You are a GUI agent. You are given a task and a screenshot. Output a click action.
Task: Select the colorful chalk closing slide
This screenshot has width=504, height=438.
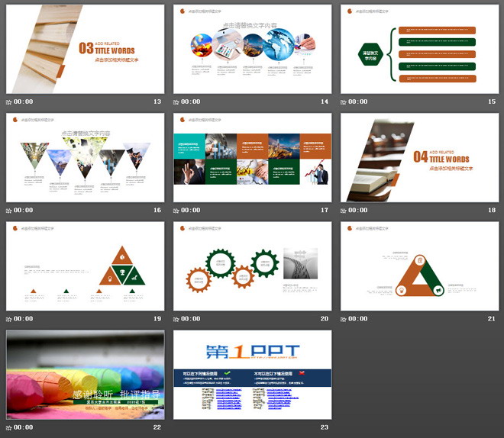(85, 375)
